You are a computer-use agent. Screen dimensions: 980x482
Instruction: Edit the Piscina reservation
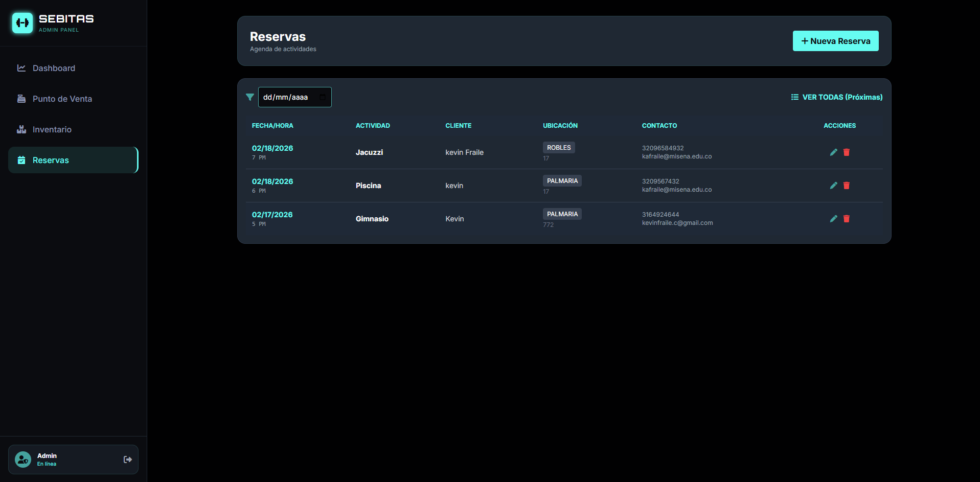click(833, 186)
